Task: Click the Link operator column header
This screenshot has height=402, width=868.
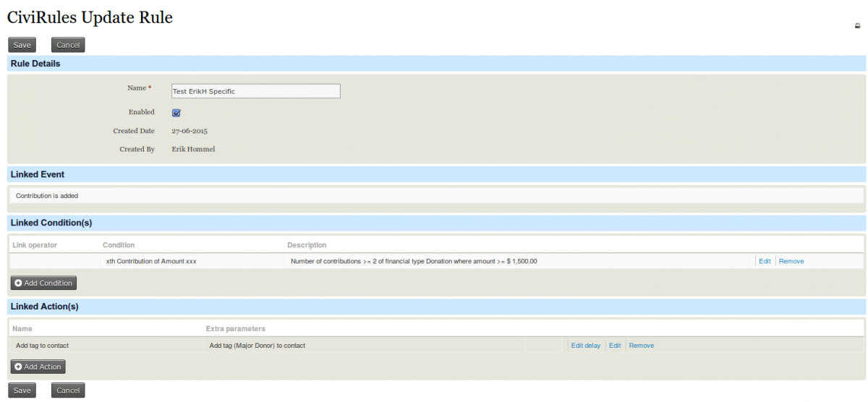Action: click(x=35, y=245)
